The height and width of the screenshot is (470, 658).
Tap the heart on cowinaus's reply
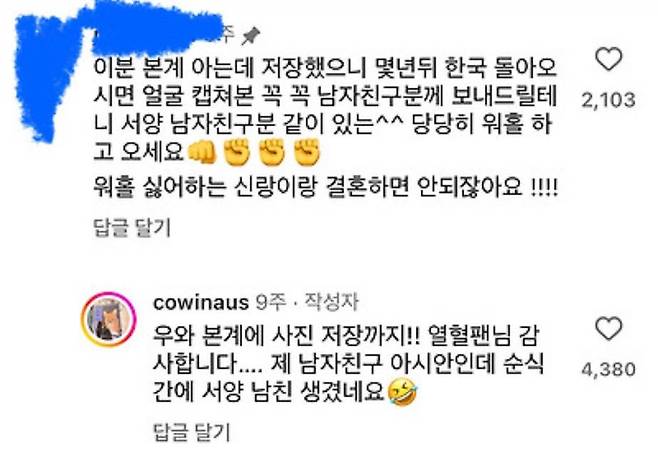[x=608, y=329]
